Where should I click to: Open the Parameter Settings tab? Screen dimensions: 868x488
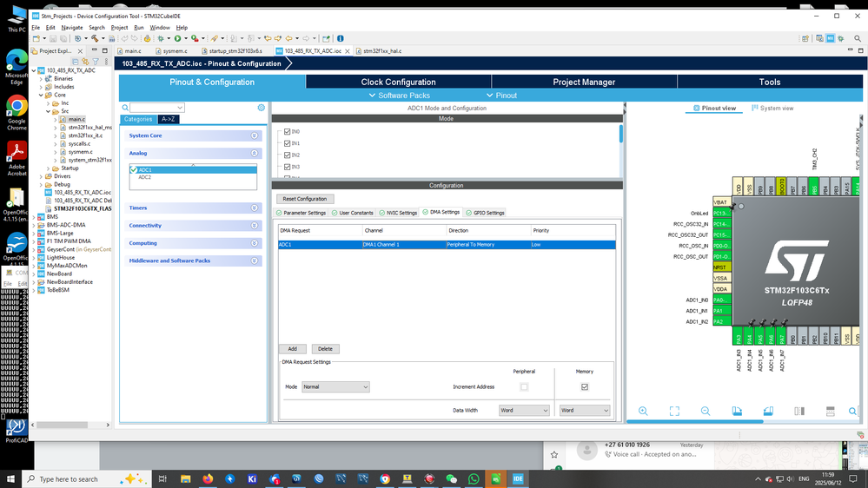[301, 213]
